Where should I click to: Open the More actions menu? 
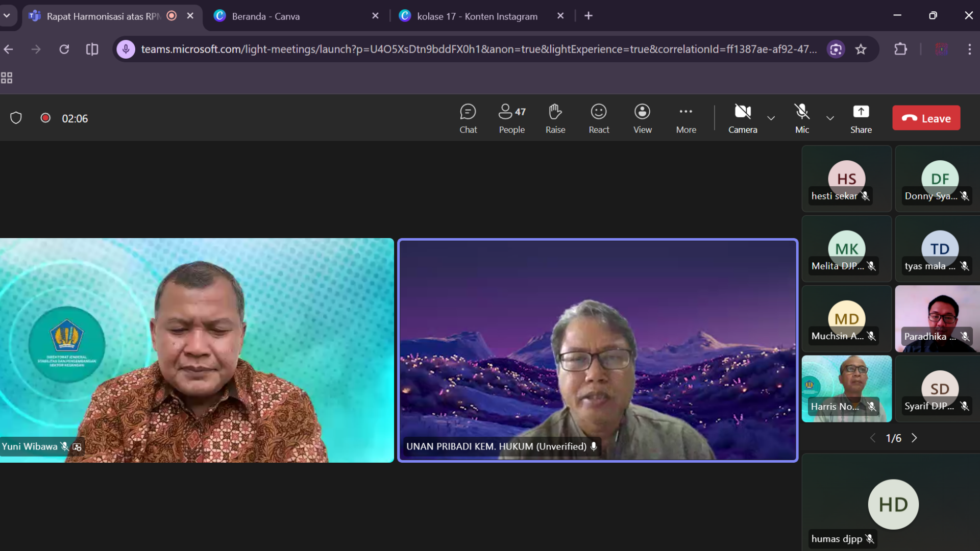(685, 118)
